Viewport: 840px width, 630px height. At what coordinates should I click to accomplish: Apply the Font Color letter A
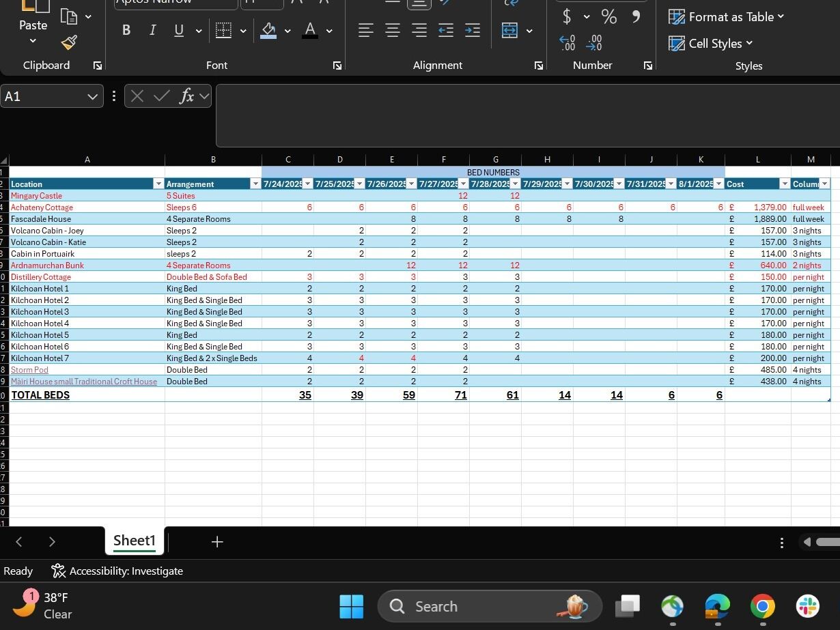(x=310, y=30)
